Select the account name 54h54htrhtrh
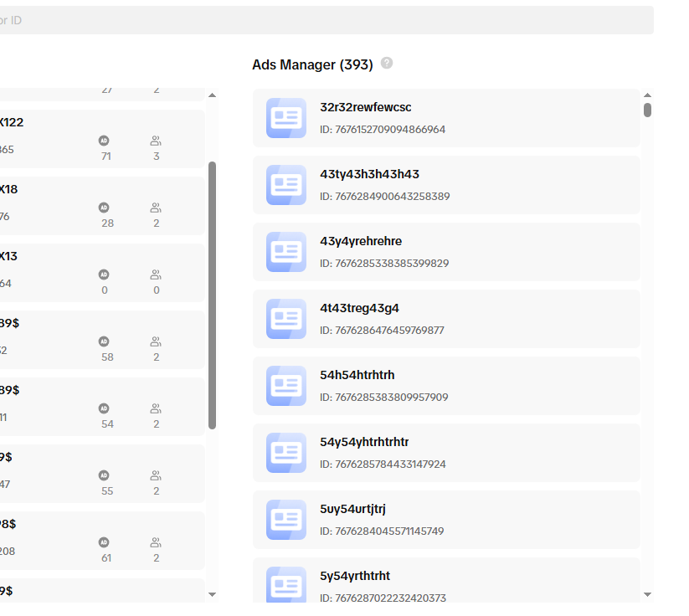This screenshot has width=689, height=616. 357,375
